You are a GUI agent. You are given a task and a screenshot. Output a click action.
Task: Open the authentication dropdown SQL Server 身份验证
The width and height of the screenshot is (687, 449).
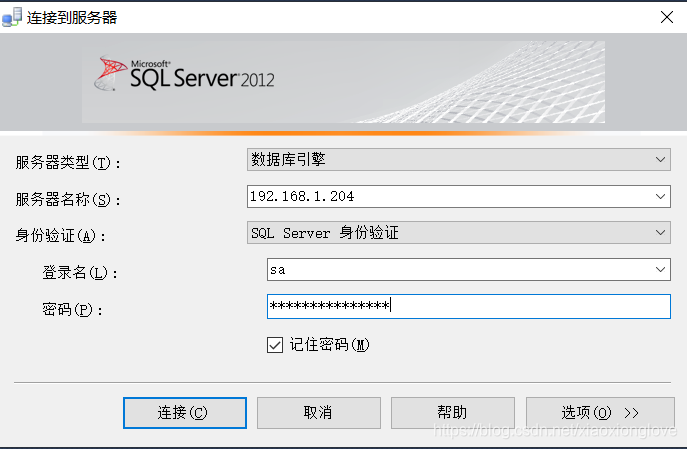(458, 233)
